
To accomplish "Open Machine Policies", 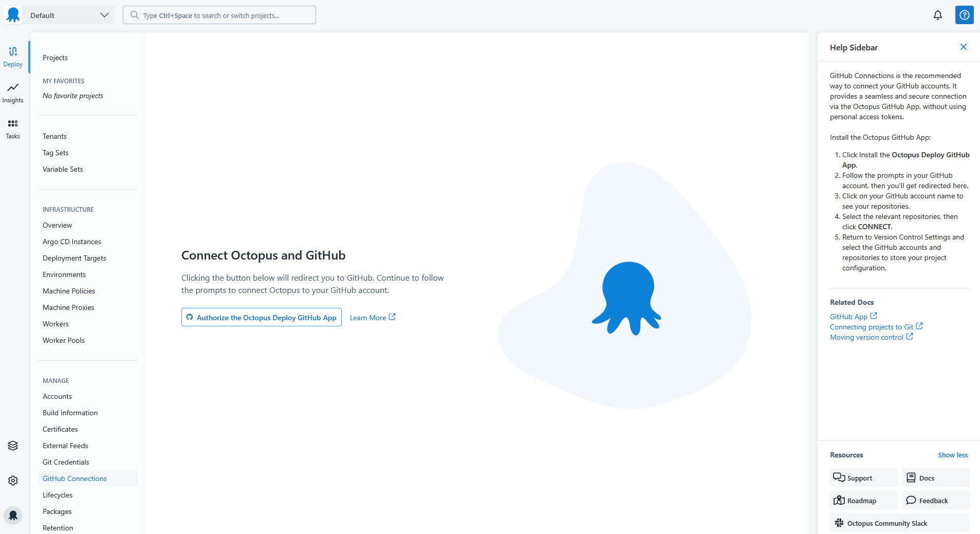I will tap(69, 291).
